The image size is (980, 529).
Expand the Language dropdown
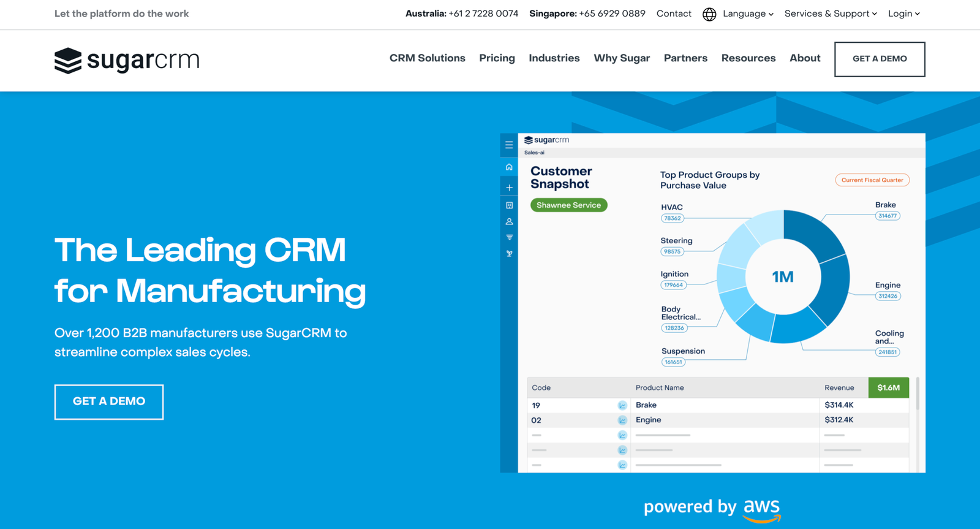748,13
